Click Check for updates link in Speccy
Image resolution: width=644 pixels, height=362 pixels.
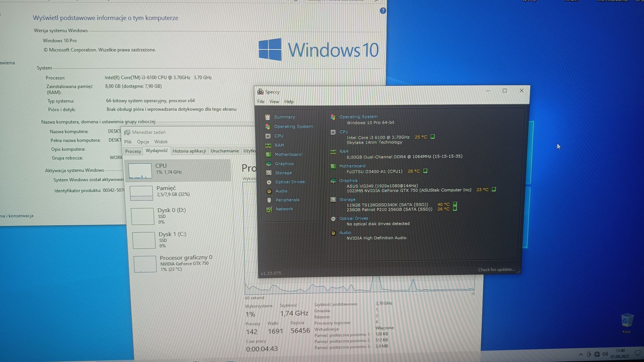click(x=496, y=269)
